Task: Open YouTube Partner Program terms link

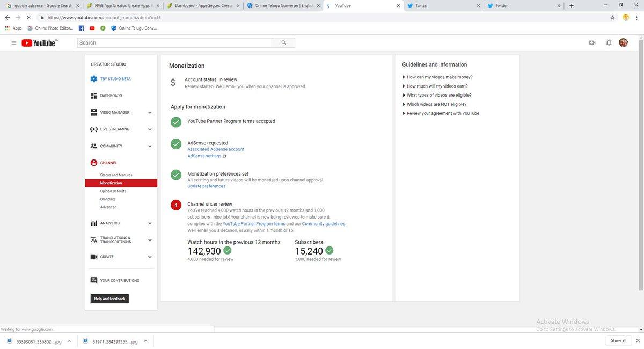Action: [254, 223]
